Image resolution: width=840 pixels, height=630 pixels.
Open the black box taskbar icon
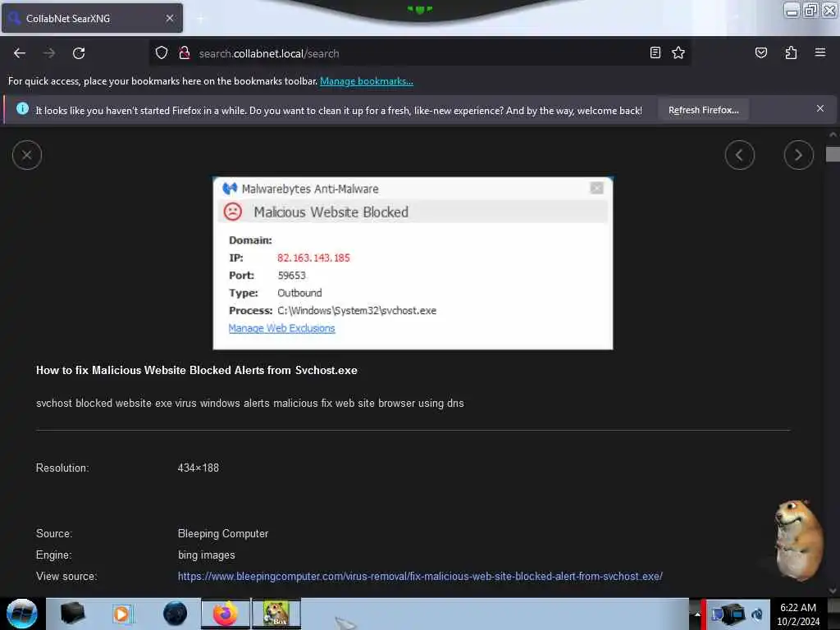[x=72, y=614]
